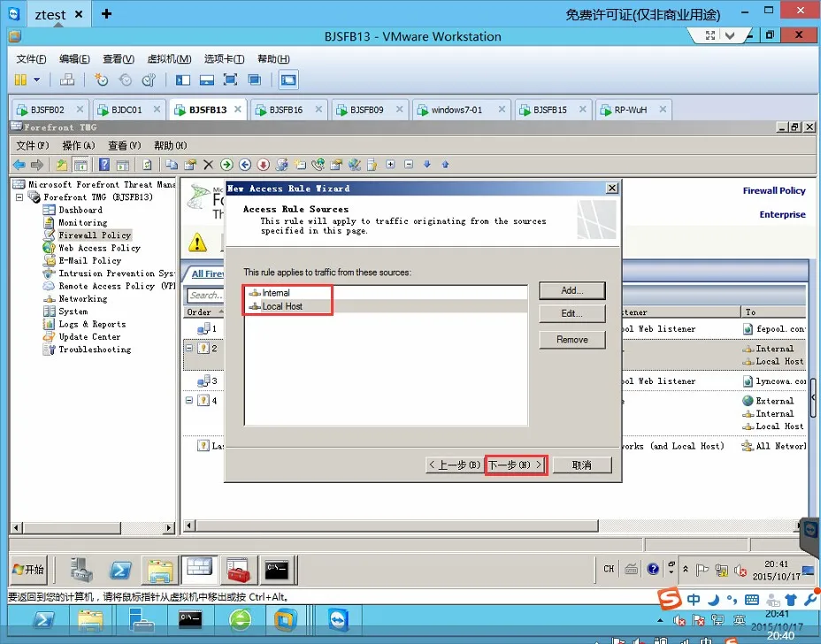Select Web Access Policy tree node
The width and height of the screenshot is (821, 644).
(99, 249)
